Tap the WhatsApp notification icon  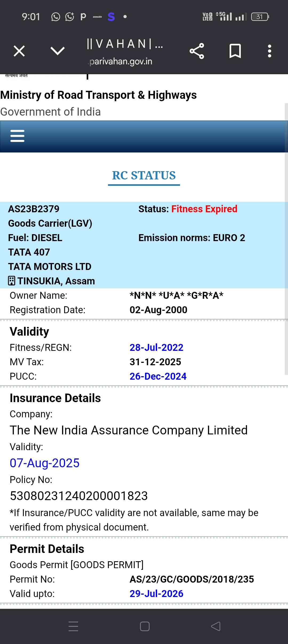click(x=55, y=17)
